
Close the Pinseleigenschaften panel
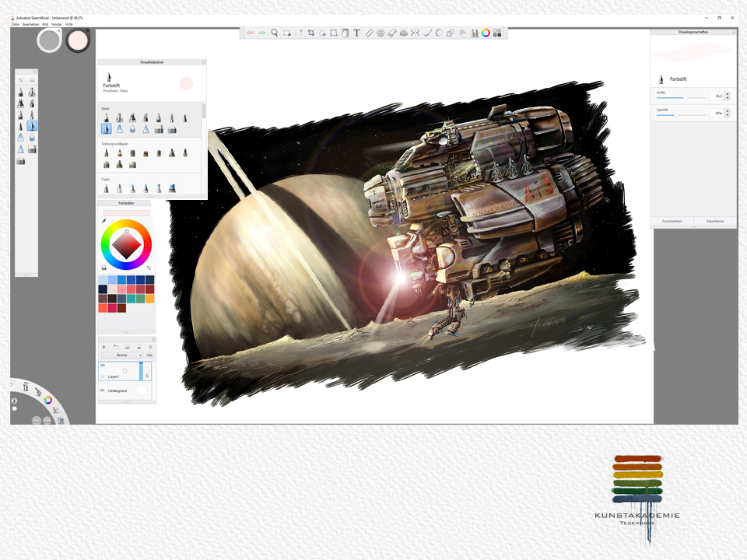point(734,32)
